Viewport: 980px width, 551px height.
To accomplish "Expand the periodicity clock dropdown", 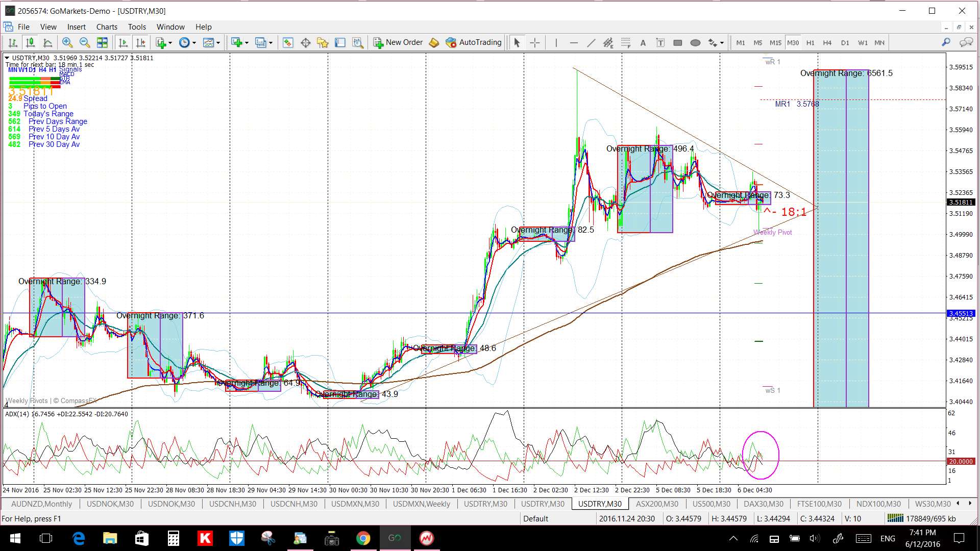I will click(x=194, y=43).
